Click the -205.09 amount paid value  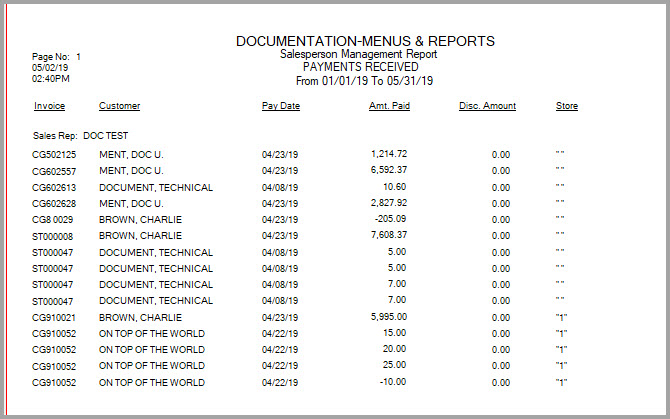390,219
